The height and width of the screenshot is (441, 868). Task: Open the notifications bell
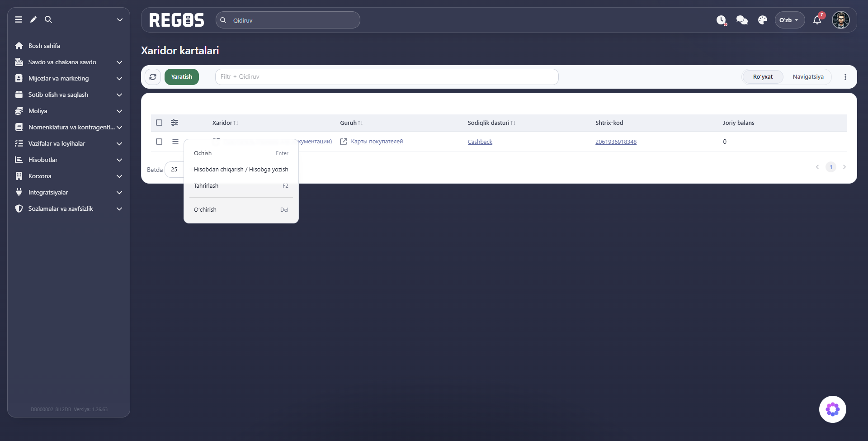click(x=817, y=20)
